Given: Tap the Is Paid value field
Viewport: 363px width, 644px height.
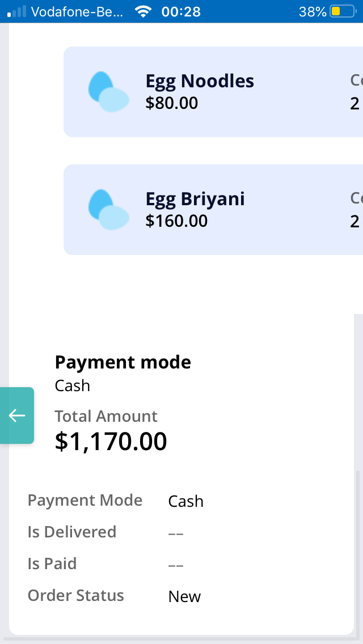Looking at the screenshot, I should (176, 565).
